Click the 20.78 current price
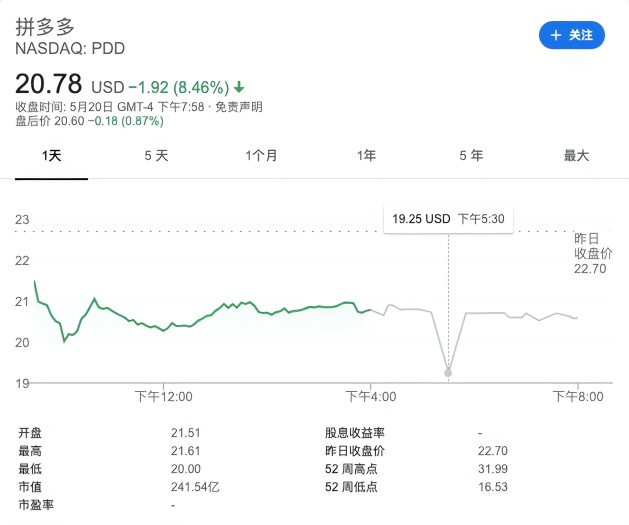The image size is (629, 525). (49, 84)
